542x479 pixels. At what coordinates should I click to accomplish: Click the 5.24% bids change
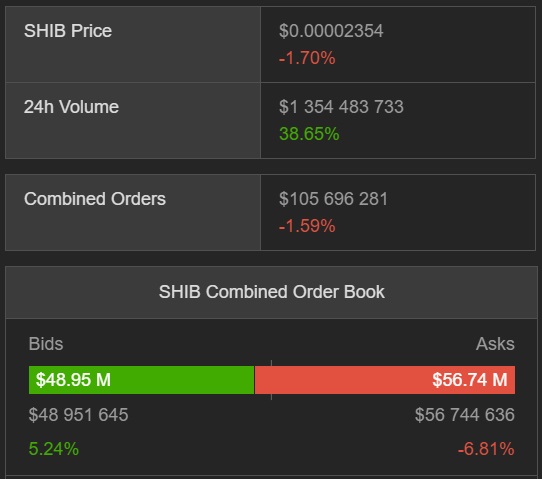coord(54,449)
